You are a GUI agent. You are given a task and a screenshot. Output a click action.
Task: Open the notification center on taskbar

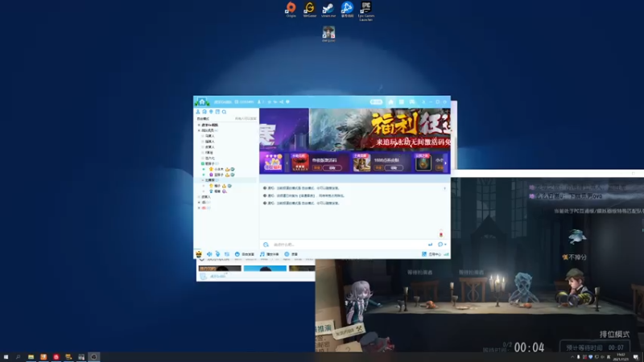pyautogui.click(x=636, y=357)
